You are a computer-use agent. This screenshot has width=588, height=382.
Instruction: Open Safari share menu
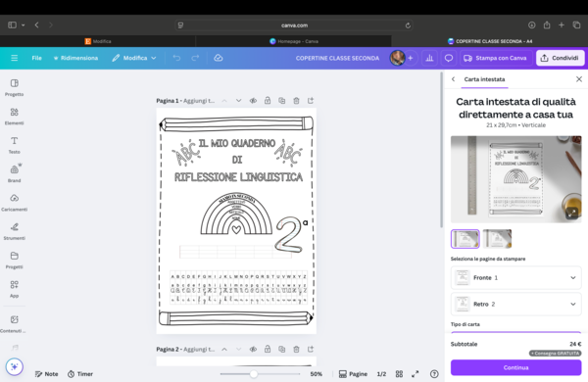click(547, 24)
